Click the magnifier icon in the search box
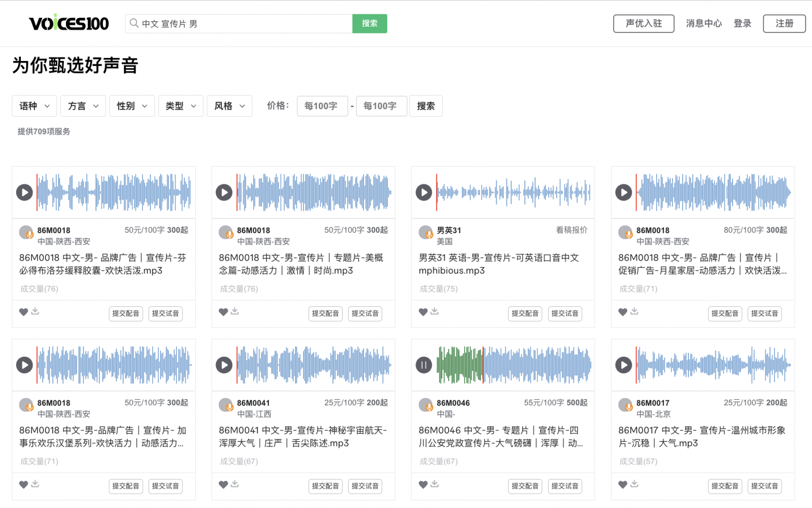Viewport: 812px width, 508px height. [134, 23]
